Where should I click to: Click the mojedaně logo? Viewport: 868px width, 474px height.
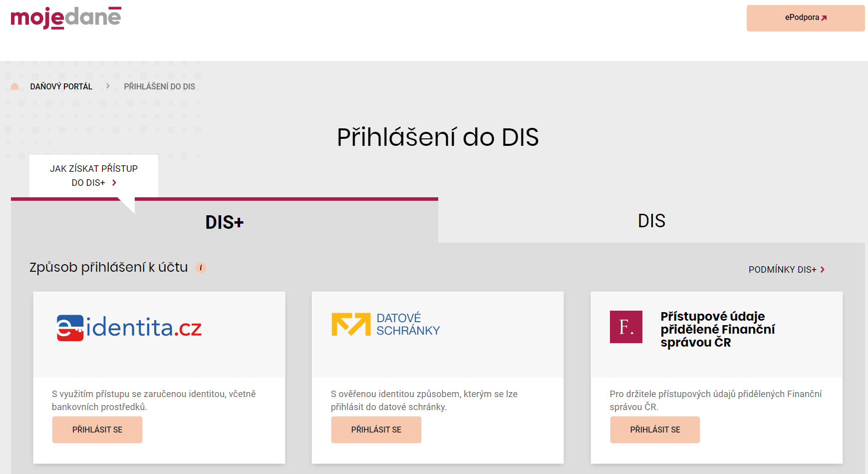click(x=66, y=17)
